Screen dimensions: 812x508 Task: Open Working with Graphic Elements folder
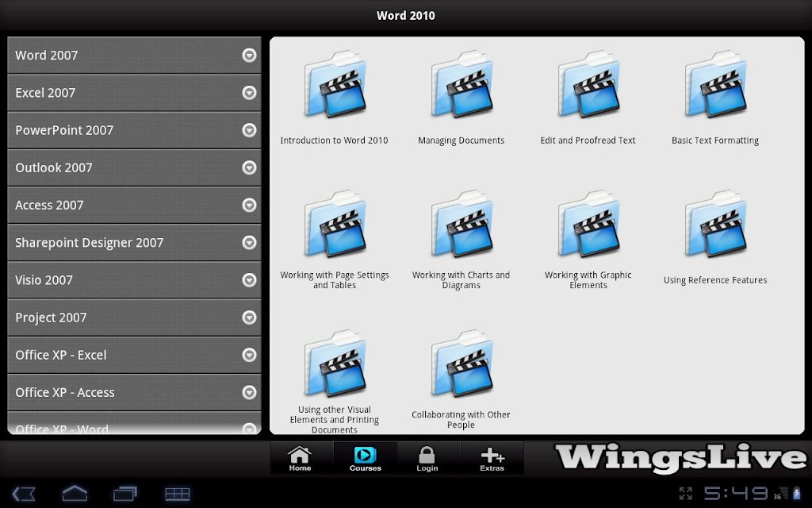589,225
